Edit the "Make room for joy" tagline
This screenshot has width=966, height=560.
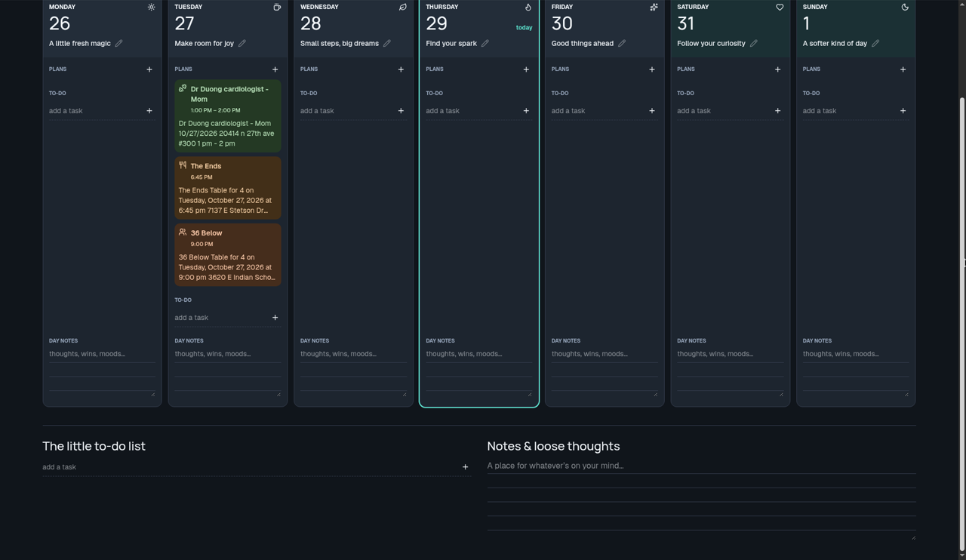click(242, 43)
